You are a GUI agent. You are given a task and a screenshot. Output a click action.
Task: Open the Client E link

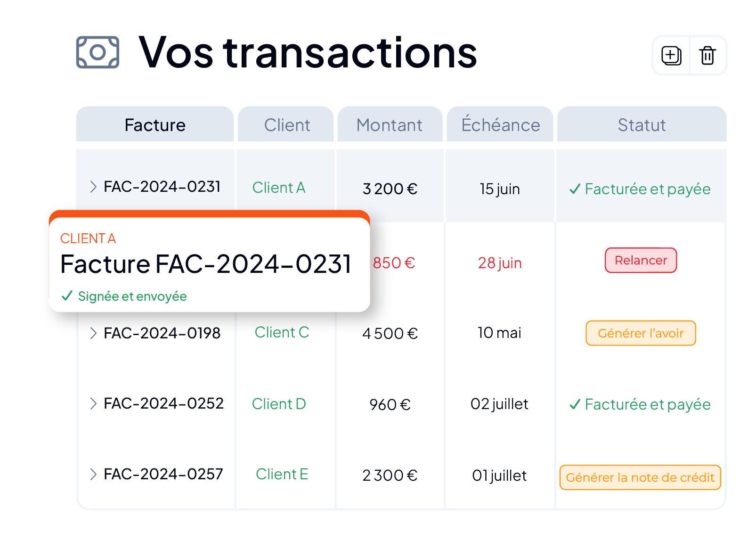282,474
